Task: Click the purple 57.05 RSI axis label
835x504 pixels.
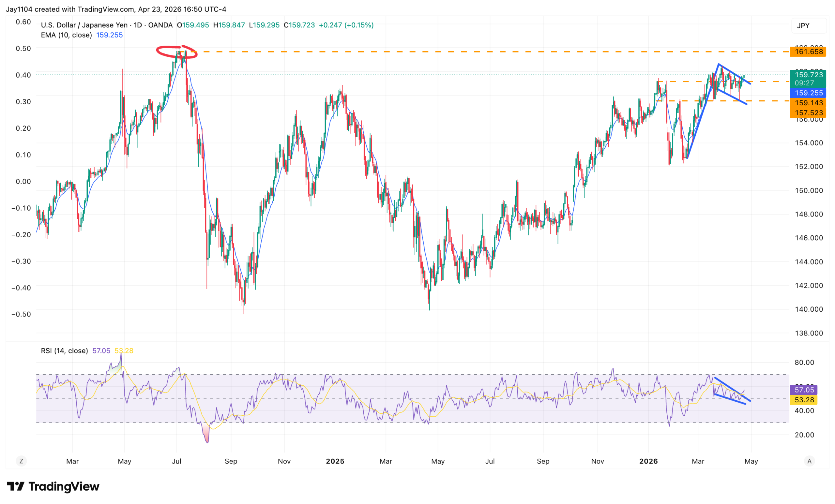Action: click(x=804, y=390)
